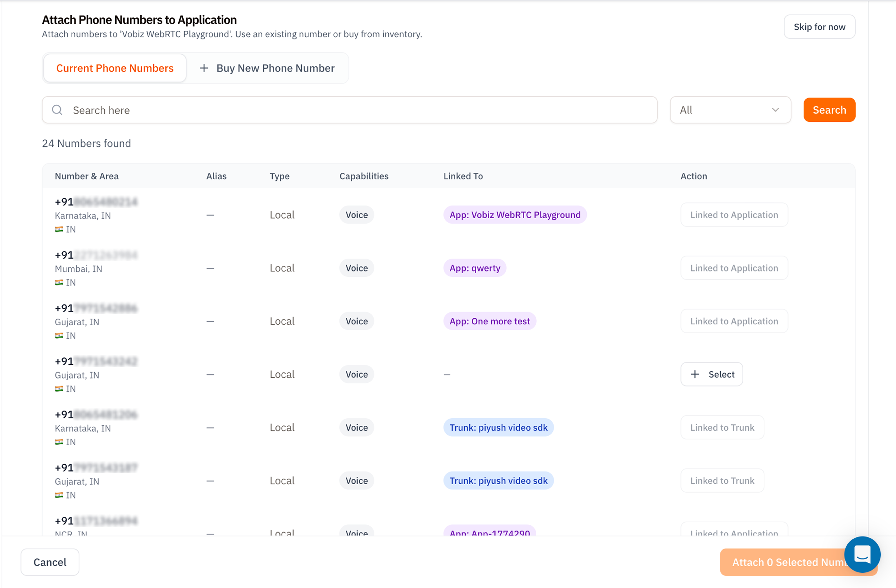896x588 pixels.
Task: Select the unlinked Gujarat number
Action: pyautogui.click(x=712, y=374)
